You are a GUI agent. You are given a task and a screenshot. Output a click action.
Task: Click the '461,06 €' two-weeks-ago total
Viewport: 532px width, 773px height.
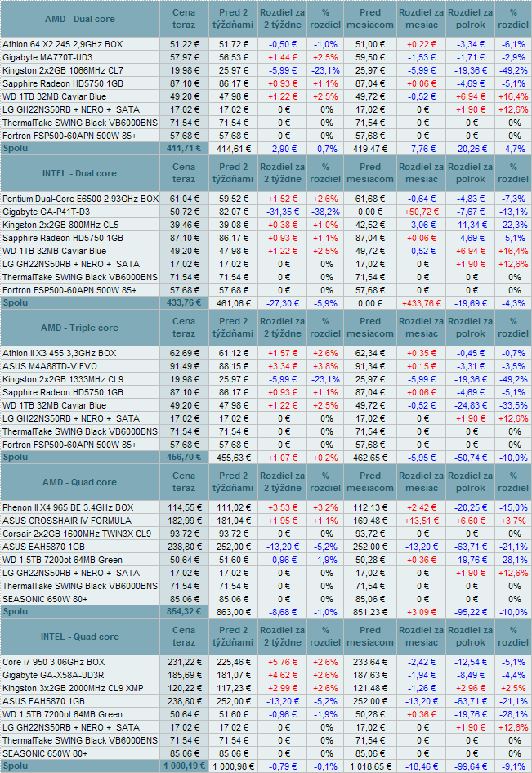pos(233,303)
